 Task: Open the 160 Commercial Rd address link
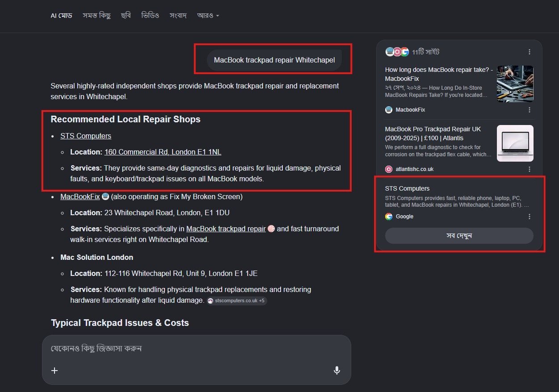tap(163, 152)
